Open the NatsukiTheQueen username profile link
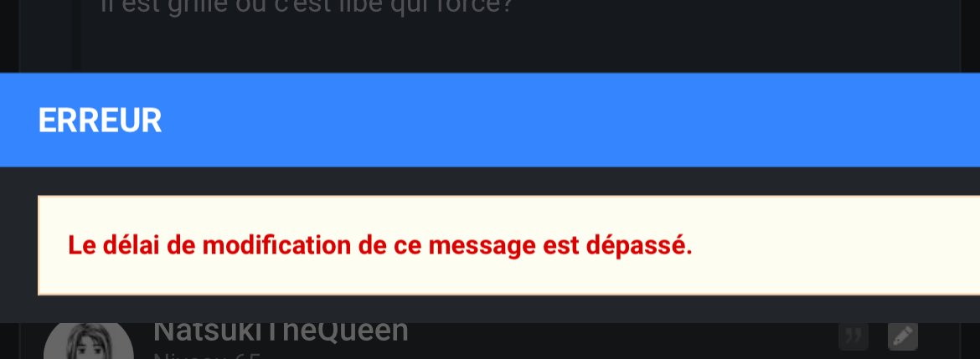This screenshot has height=359, width=980. pyautogui.click(x=281, y=331)
